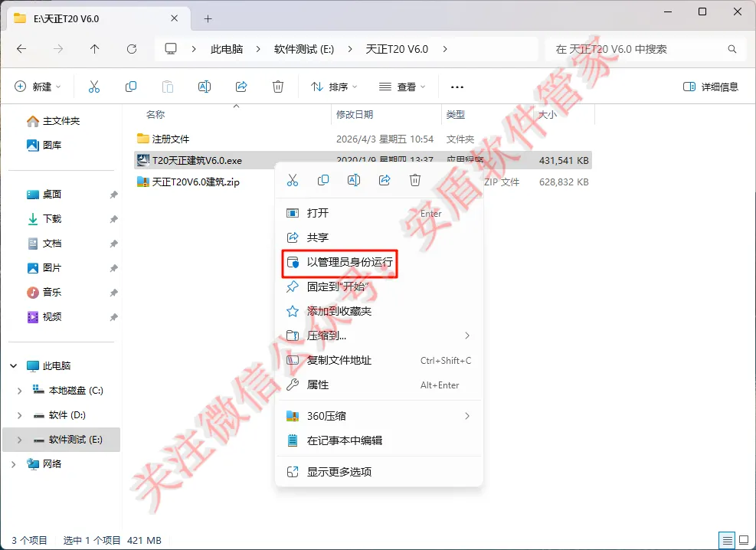The width and height of the screenshot is (756, 550).
Task: Switch to details list view icon in status bar
Action: [x=727, y=540]
